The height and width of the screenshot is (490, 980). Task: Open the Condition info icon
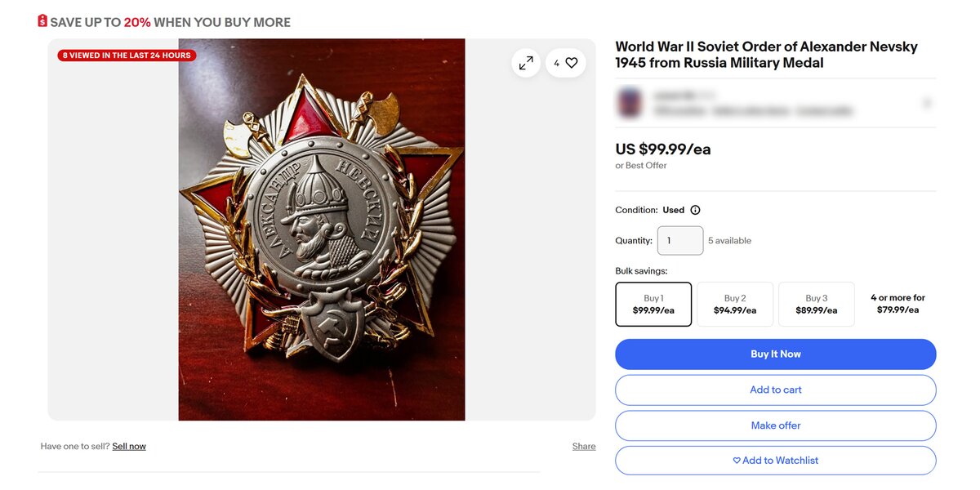coord(695,210)
